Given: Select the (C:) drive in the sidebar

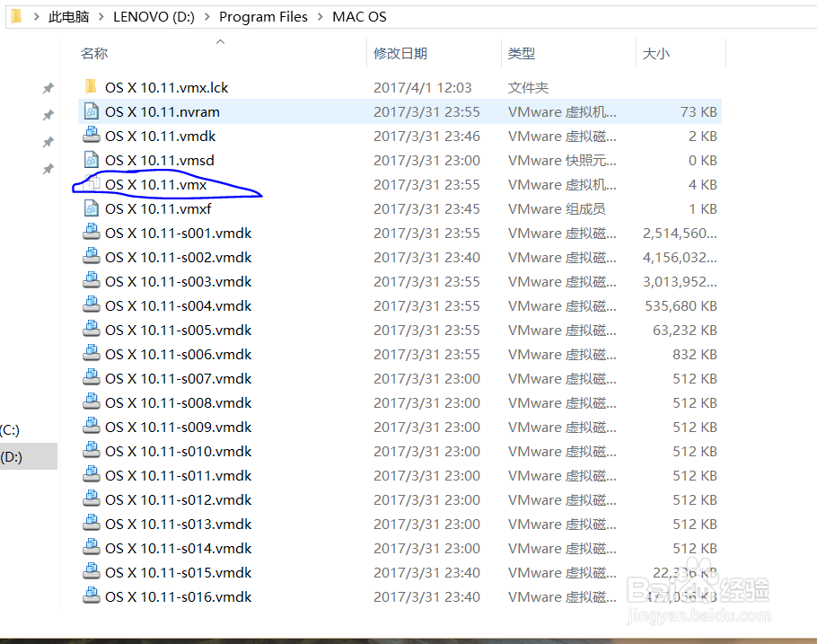Looking at the screenshot, I should point(10,430).
